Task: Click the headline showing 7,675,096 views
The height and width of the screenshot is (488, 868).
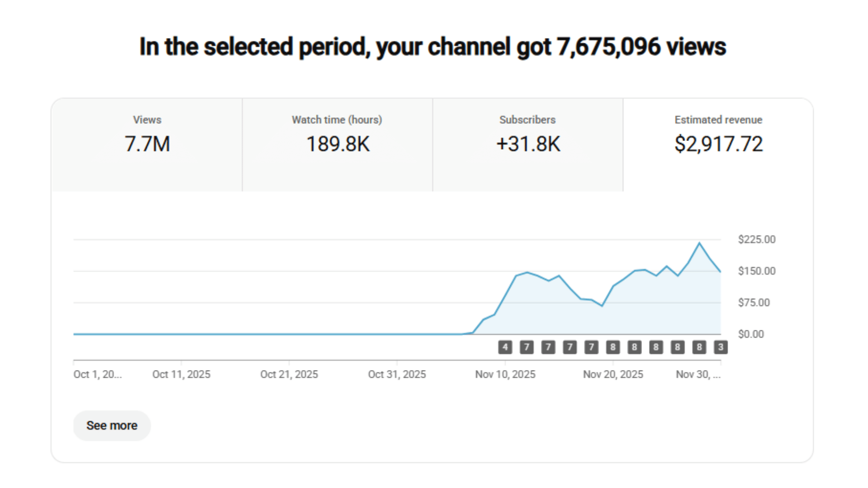Action: click(433, 47)
